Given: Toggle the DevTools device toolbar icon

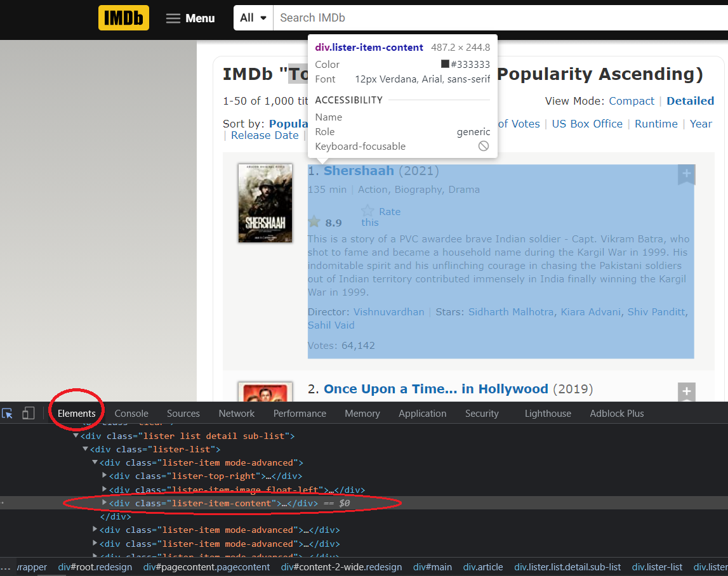Looking at the screenshot, I should tap(29, 413).
